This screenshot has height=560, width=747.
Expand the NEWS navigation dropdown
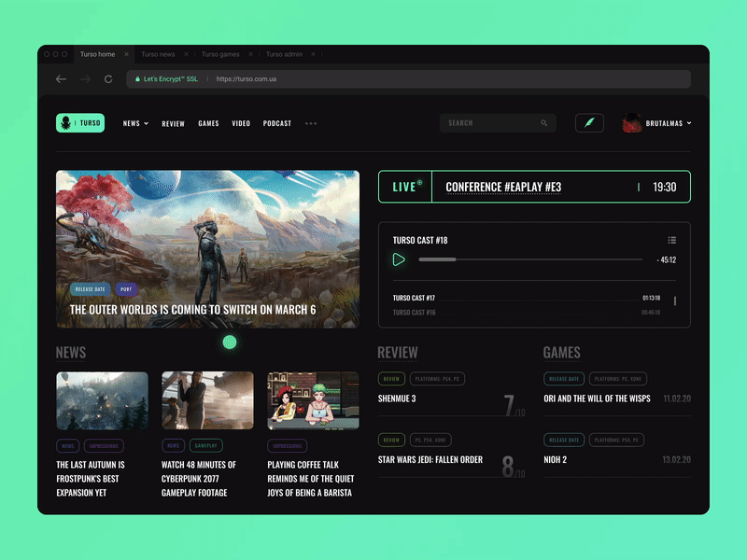[135, 122]
